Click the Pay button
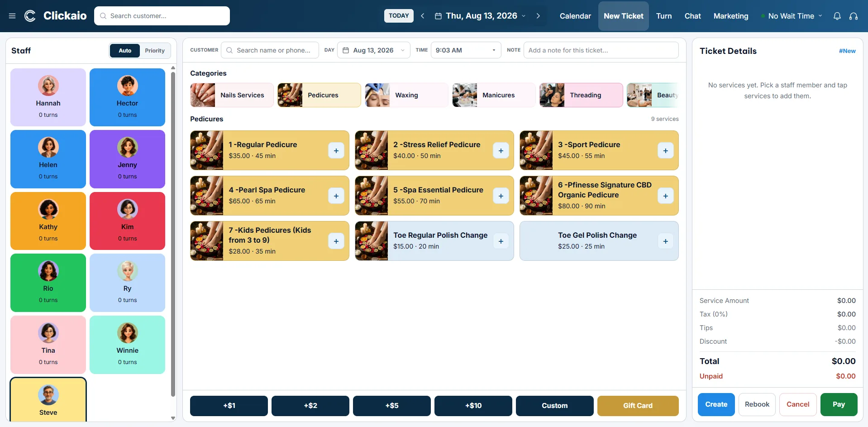Screen dimensions: 868x427 point(839,404)
